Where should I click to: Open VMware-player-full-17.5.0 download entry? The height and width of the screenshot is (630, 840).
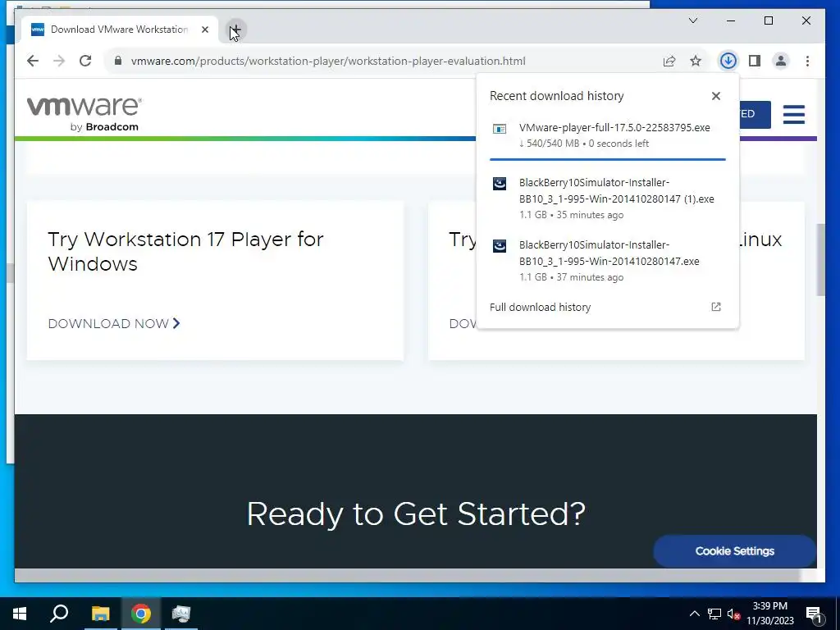(x=608, y=135)
